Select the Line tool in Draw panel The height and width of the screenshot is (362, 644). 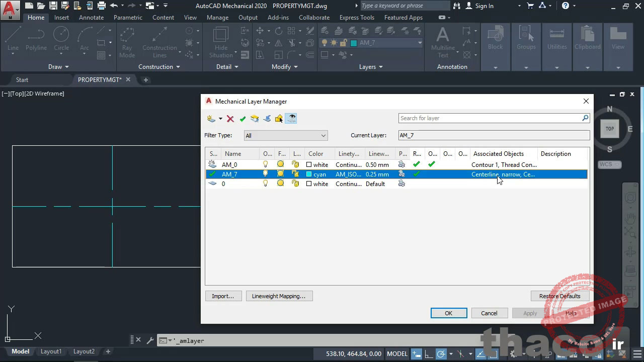pyautogui.click(x=13, y=39)
